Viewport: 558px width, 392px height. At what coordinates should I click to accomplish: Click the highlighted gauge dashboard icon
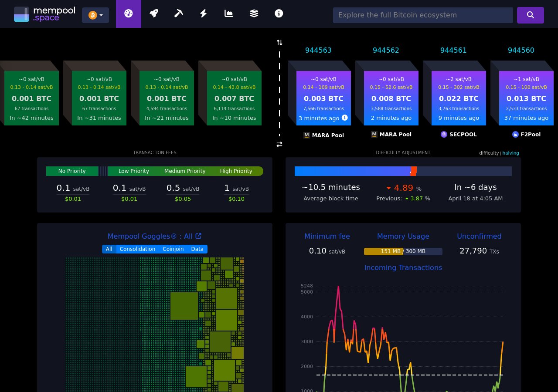click(x=128, y=14)
